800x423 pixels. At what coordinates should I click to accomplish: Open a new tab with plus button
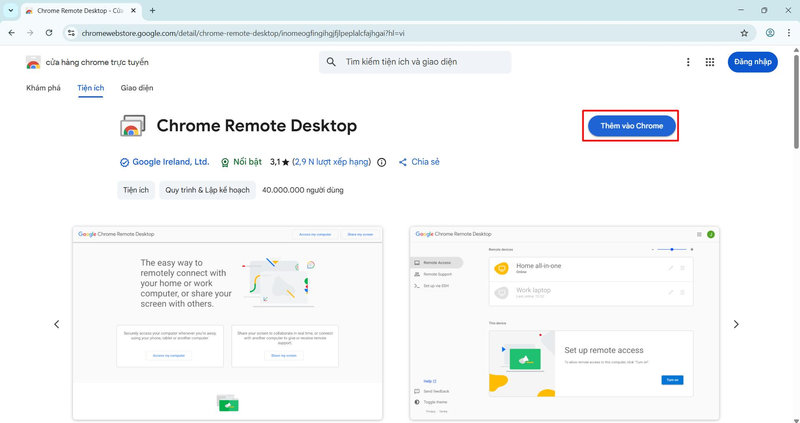click(152, 10)
